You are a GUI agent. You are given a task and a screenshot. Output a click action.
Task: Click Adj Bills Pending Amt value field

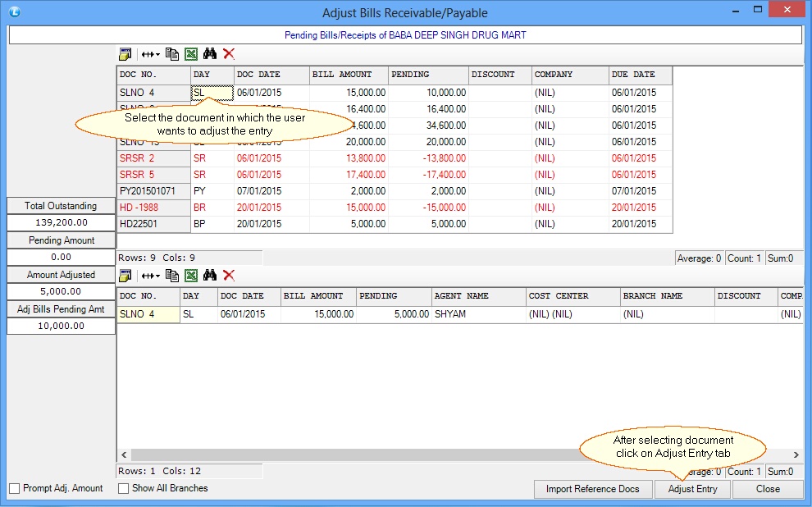(62, 327)
